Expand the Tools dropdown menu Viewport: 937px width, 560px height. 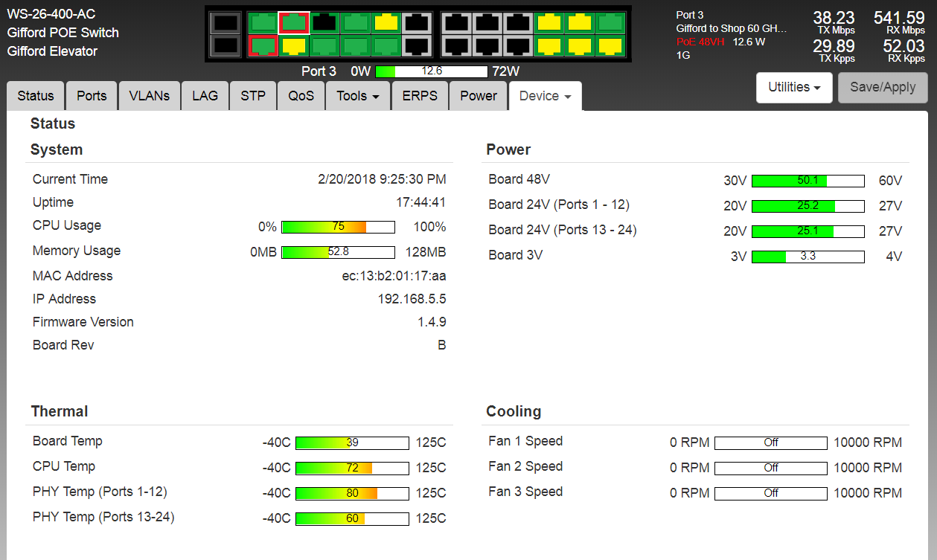click(x=358, y=96)
